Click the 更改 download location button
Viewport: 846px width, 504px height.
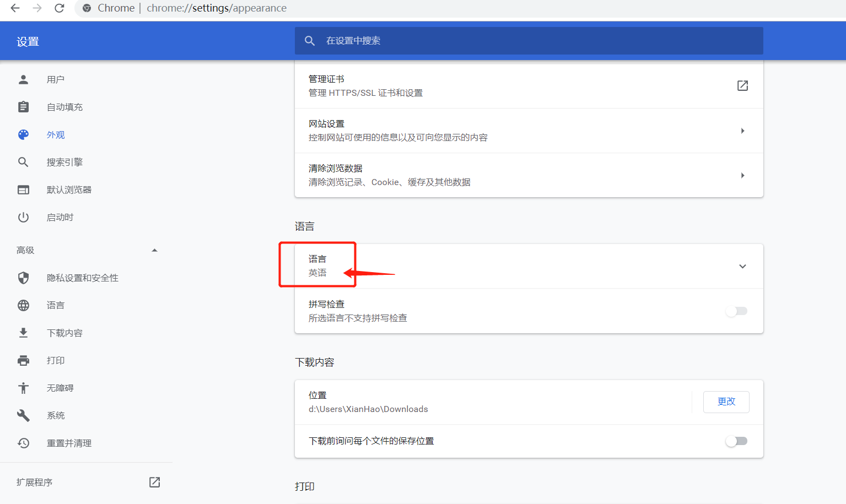(x=726, y=402)
